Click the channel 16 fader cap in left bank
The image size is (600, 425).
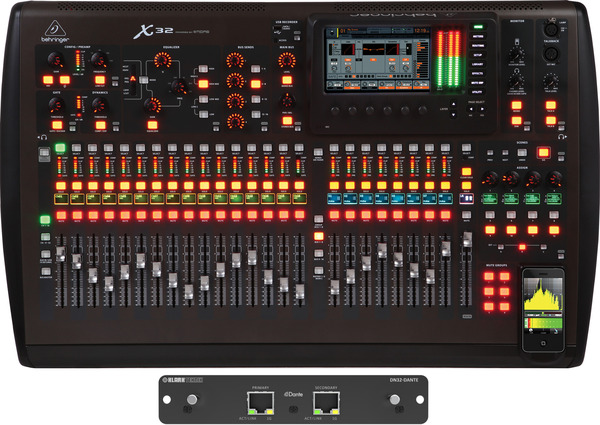300,291
